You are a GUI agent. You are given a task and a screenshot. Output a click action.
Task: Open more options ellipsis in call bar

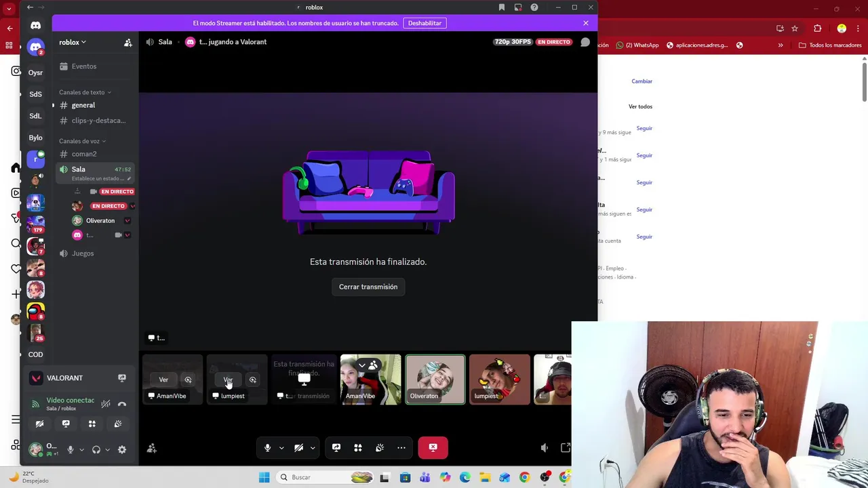[x=401, y=447]
